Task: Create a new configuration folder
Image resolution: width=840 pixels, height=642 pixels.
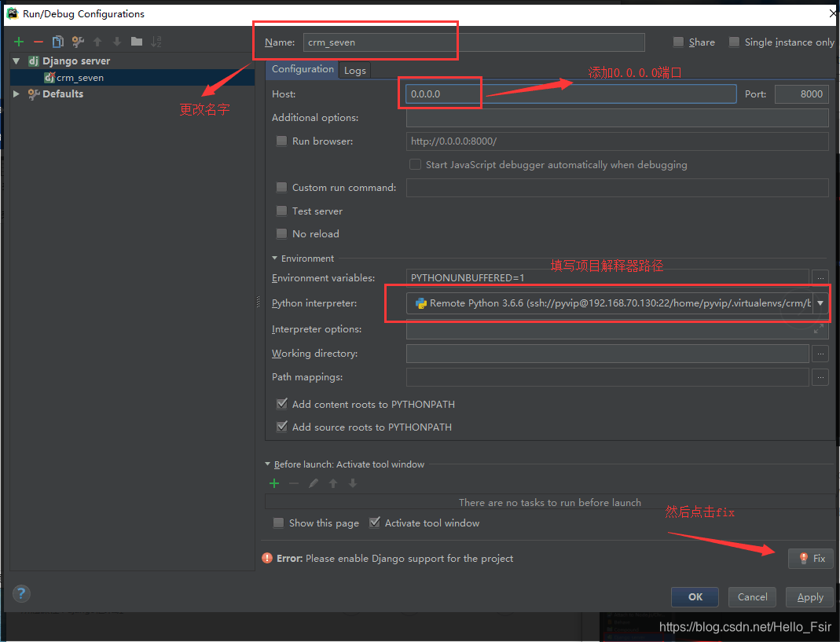Action: (137, 42)
